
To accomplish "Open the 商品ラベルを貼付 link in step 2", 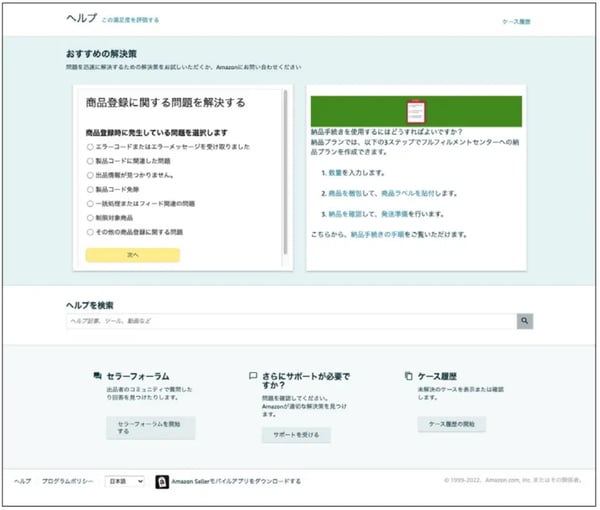I will point(408,194).
